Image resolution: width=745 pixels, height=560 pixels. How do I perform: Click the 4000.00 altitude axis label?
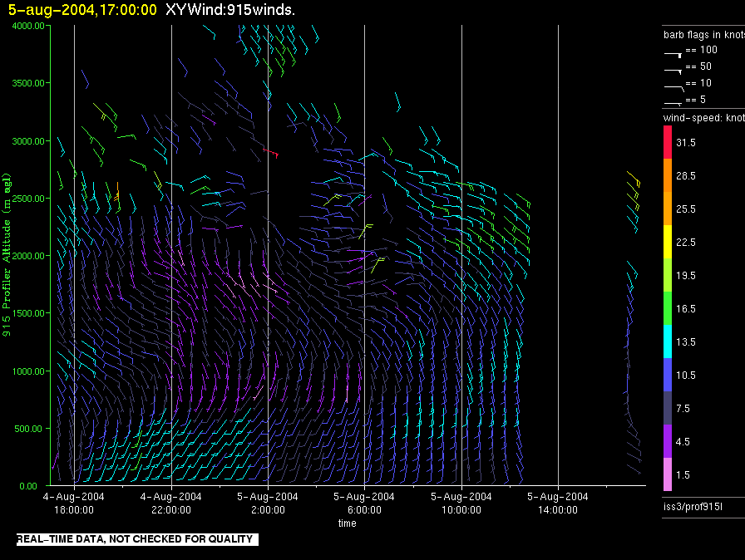(x=28, y=26)
